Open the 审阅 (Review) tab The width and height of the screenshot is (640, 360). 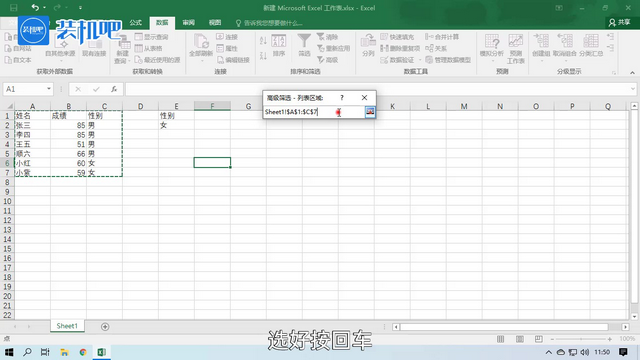(x=189, y=22)
